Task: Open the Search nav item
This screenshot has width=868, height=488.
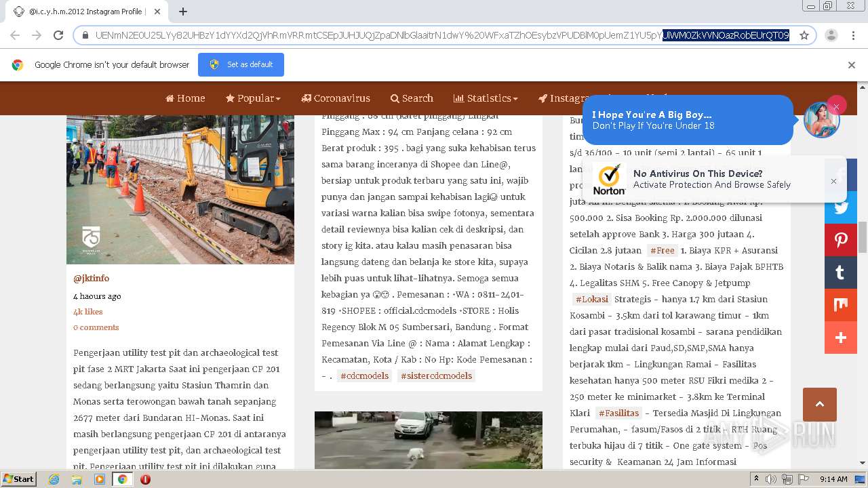Action: [x=412, y=98]
